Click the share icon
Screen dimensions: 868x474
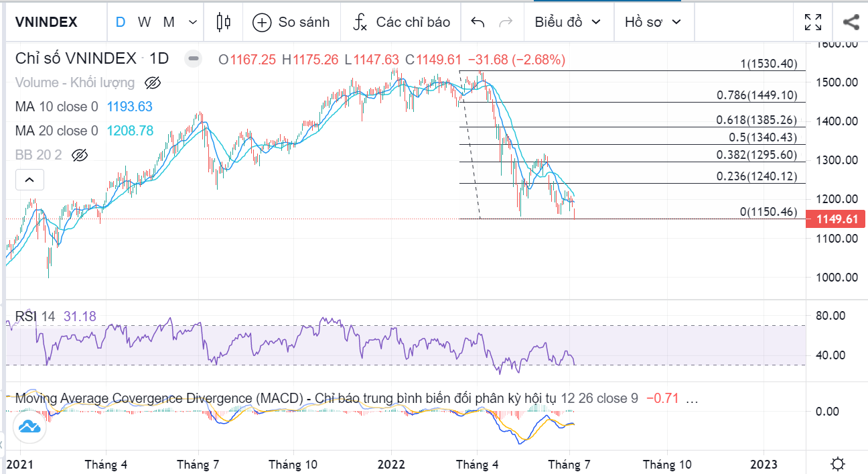click(x=851, y=22)
